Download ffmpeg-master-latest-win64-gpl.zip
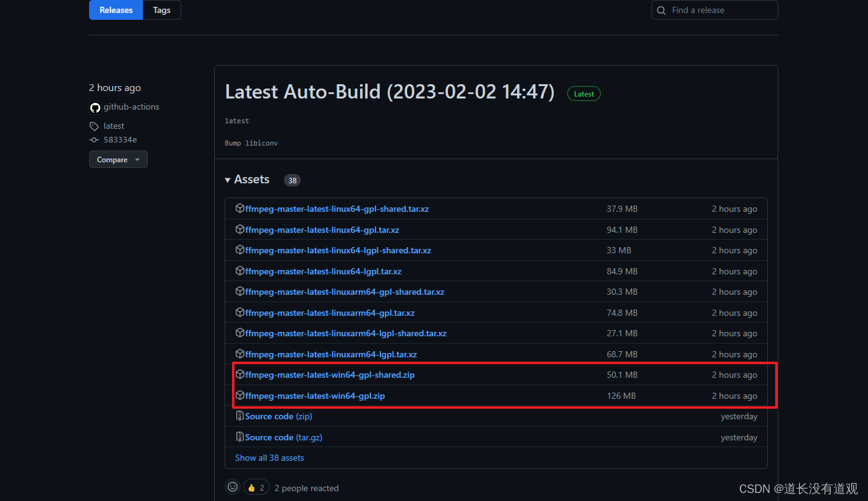This screenshot has width=868, height=501. coord(315,396)
